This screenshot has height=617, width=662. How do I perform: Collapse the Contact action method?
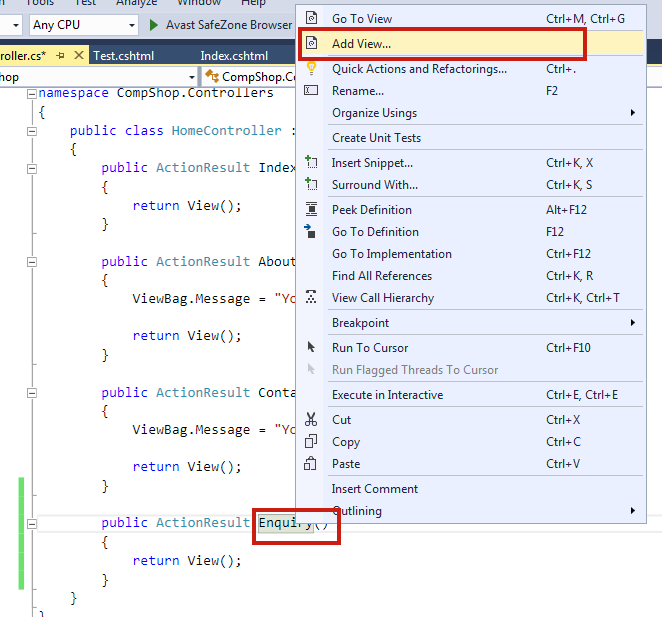tap(31, 393)
